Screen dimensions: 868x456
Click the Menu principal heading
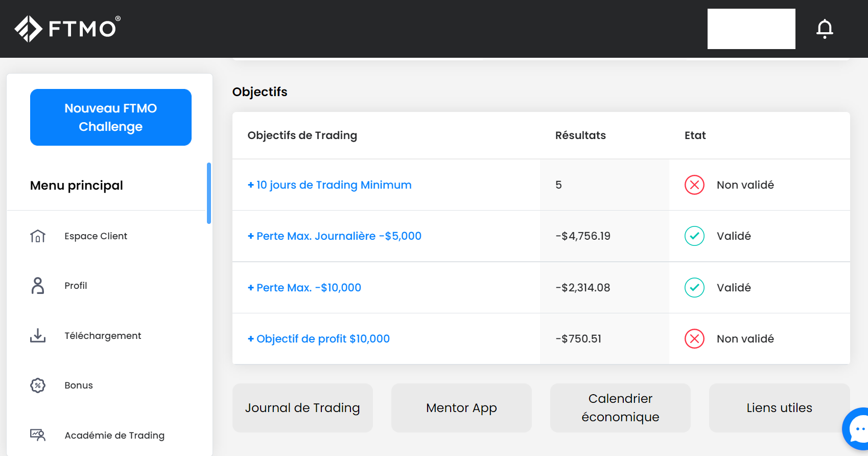[x=77, y=186]
